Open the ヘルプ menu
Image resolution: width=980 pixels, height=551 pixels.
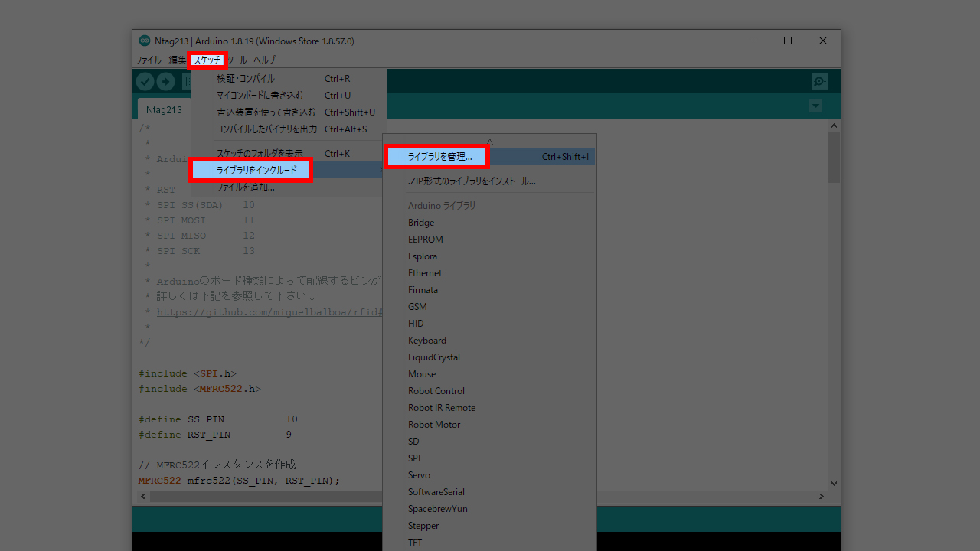coord(264,60)
